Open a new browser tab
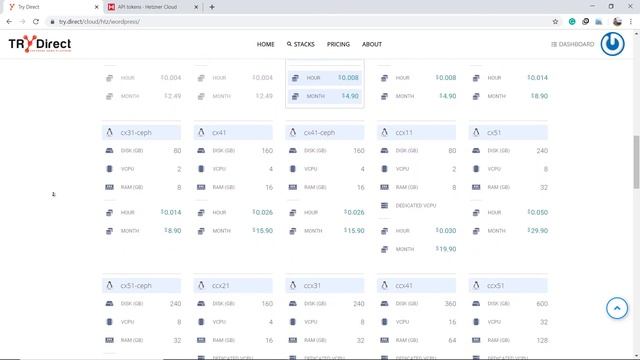Image resolution: width=640 pixels, height=360 pixels. 212,7
